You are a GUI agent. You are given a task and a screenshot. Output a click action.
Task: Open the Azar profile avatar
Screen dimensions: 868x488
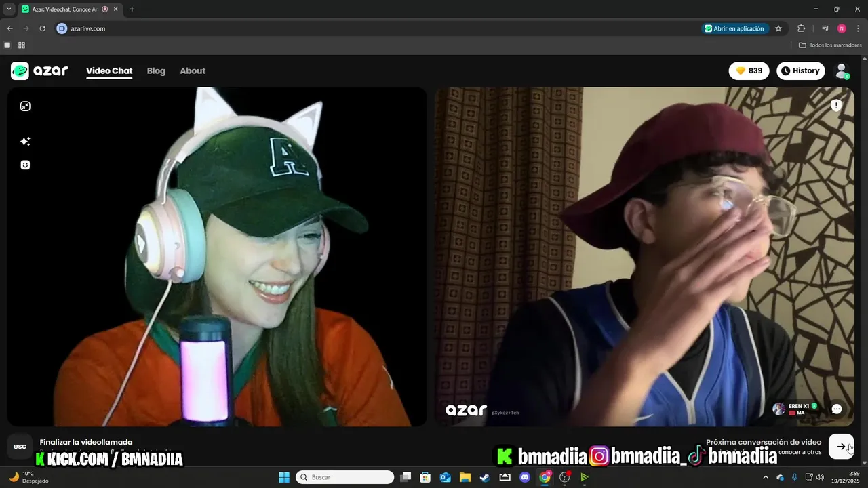pos(842,70)
